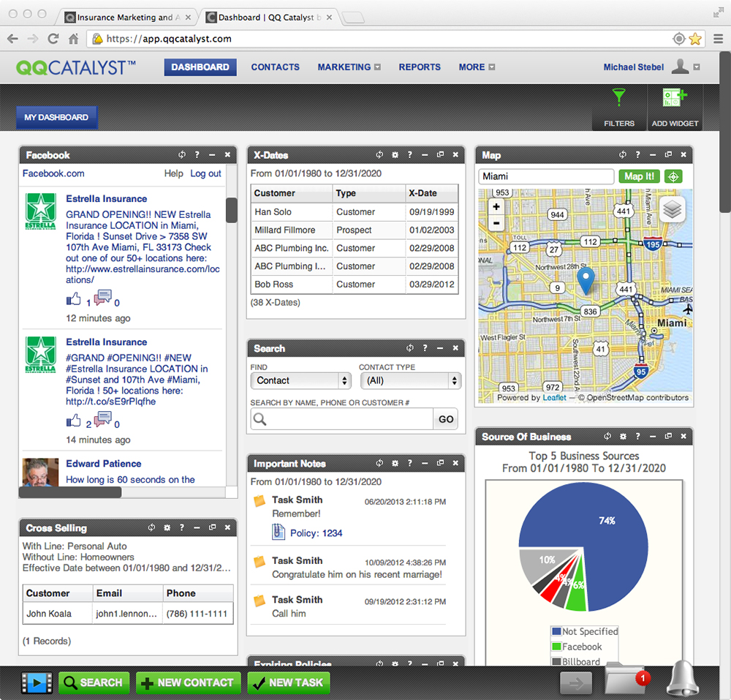Viewport: 731px width, 700px height.
Task: Zoom out on the Miami map
Action: (496, 223)
